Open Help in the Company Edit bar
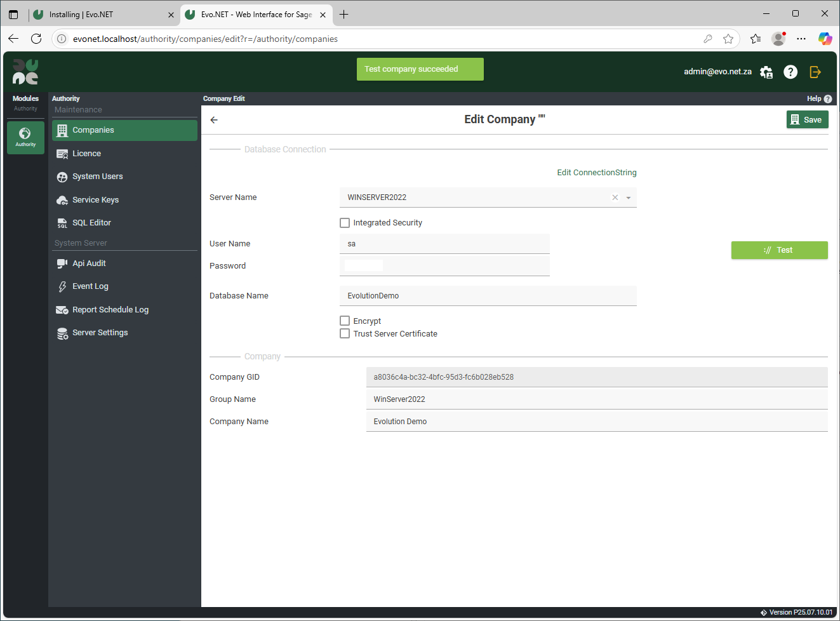This screenshot has height=621, width=840. (819, 99)
